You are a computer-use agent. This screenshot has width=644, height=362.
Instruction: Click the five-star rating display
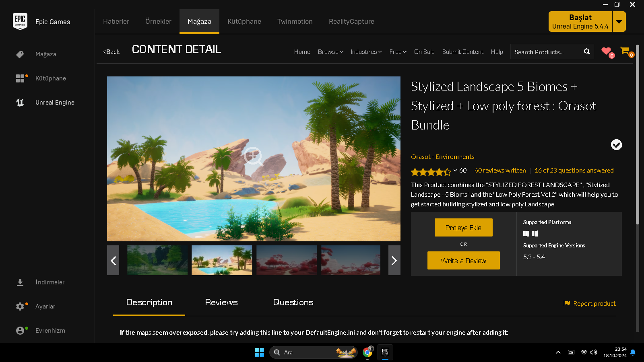pos(431,172)
